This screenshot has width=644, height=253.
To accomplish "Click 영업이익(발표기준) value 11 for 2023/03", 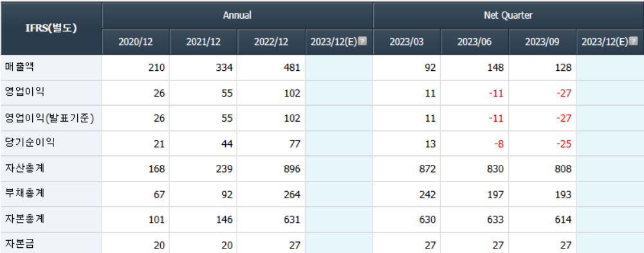I will click(x=430, y=118).
